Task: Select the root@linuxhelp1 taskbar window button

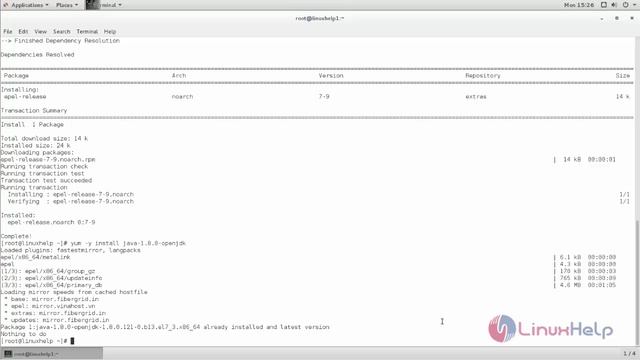Action: [x=51, y=354]
